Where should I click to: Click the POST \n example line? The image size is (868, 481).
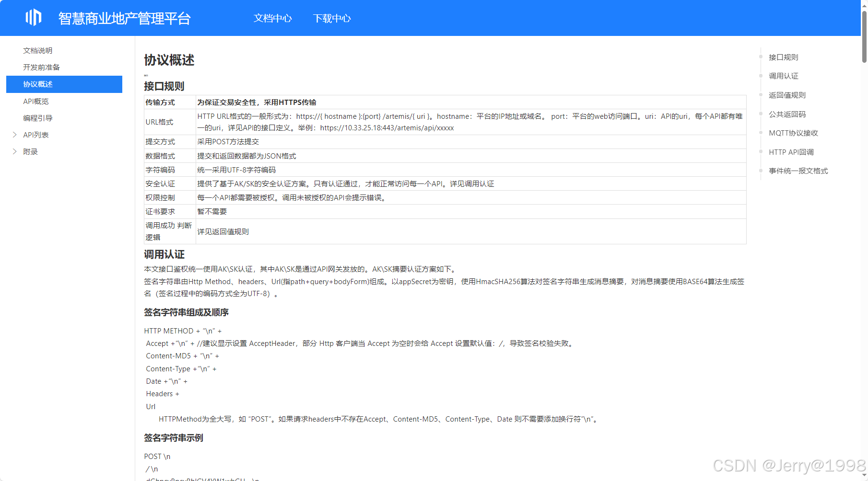tap(157, 457)
